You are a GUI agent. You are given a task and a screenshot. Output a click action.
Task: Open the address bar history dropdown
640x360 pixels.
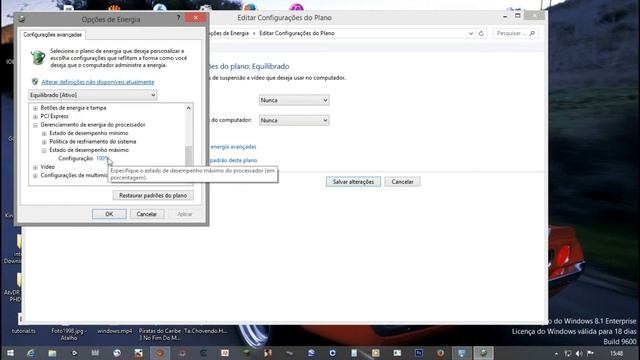471,33
